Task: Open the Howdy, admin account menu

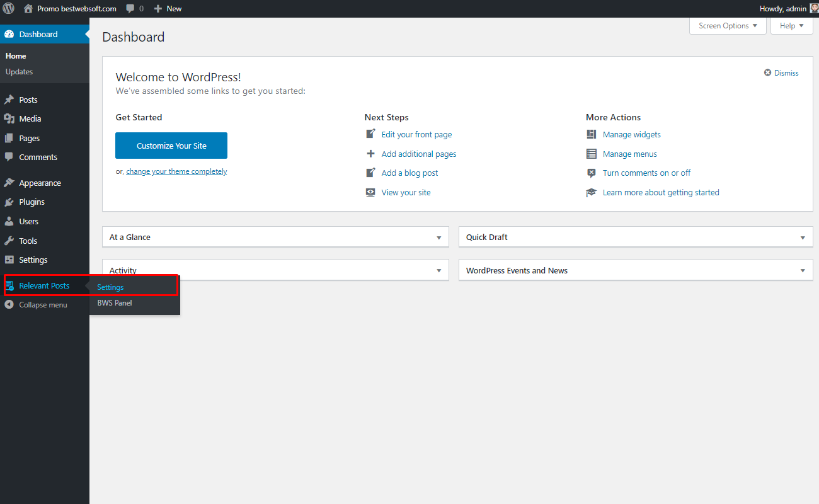Action: (x=789, y=9)
